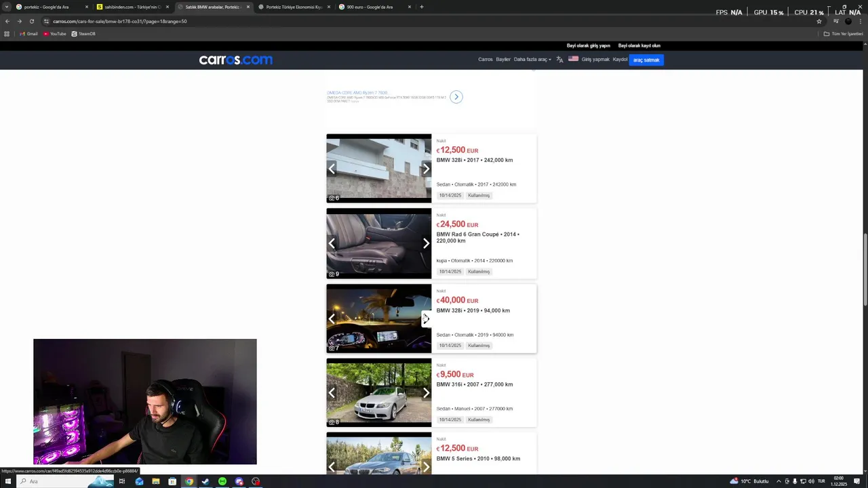
Task: Switch to sahibinden.com tab
Action: click(x=133, y=7)
